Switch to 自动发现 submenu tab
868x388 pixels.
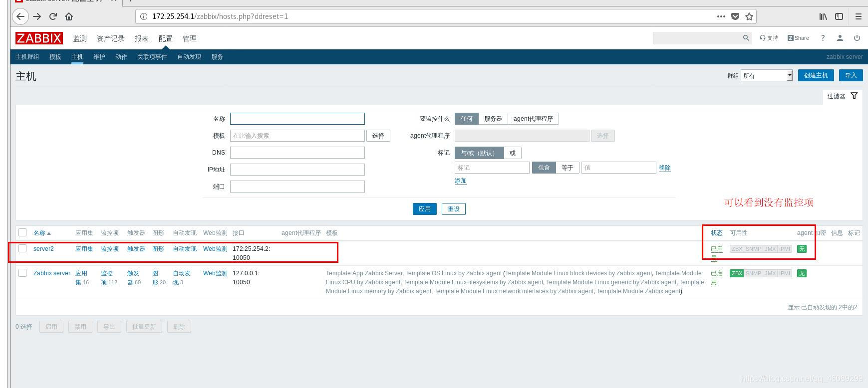tap(189, 57)
